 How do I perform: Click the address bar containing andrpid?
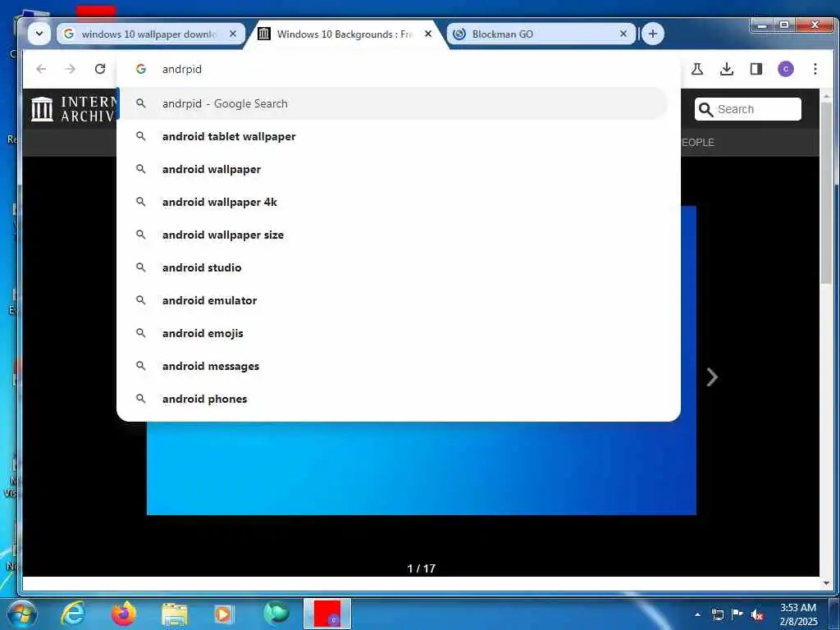(398, 69)
